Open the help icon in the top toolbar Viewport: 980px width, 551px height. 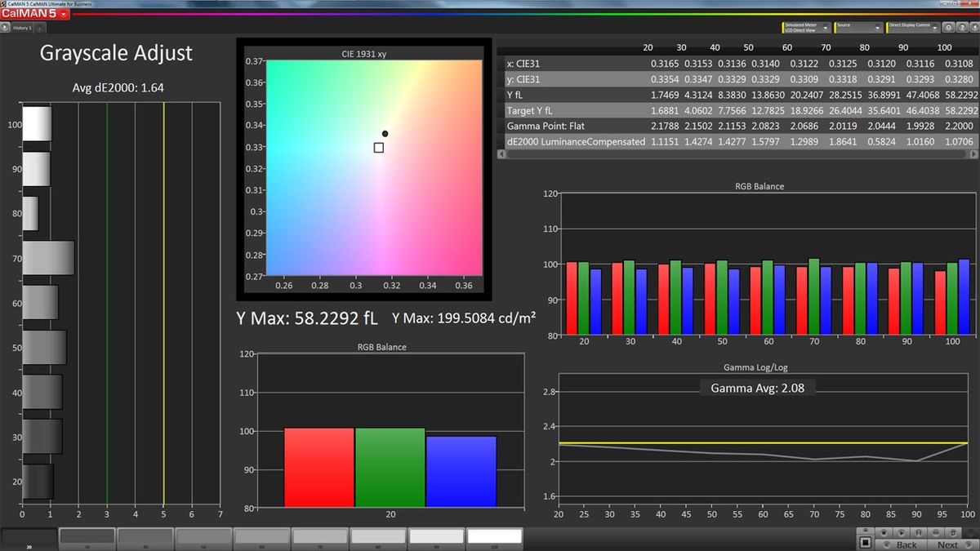(963, 28)
